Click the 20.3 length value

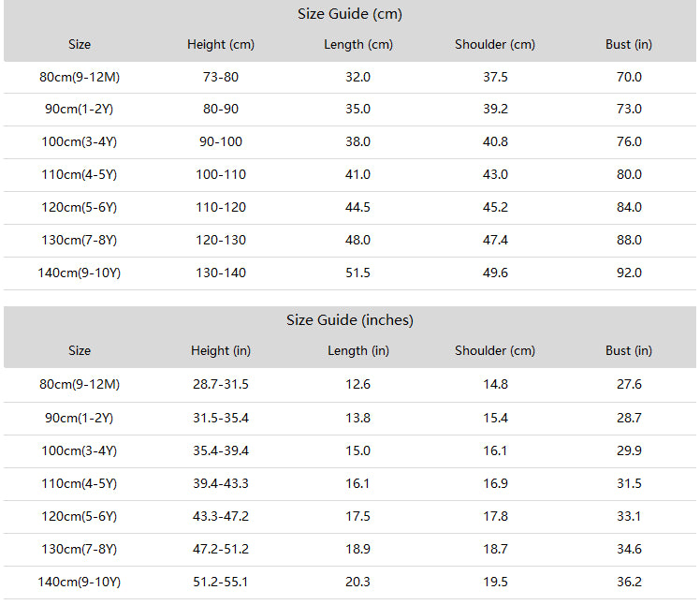[357, 582]
